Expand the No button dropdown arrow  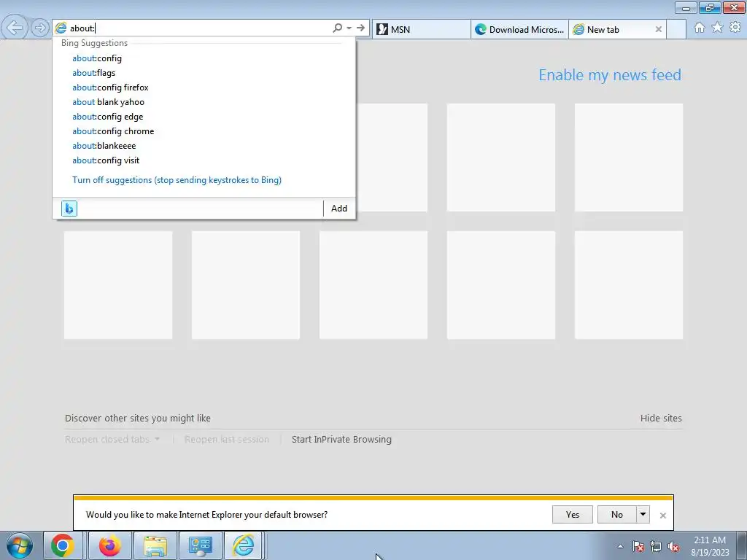coord(643,514)
